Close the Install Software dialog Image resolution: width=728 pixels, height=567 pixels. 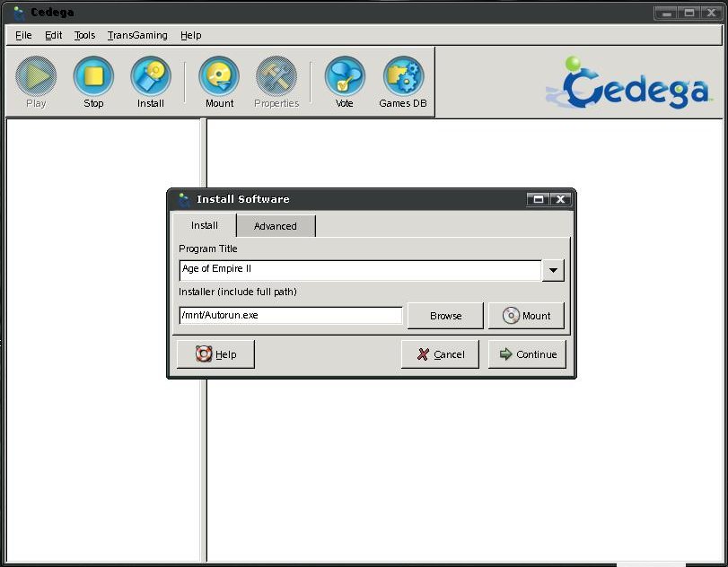[x=560, y=199]
